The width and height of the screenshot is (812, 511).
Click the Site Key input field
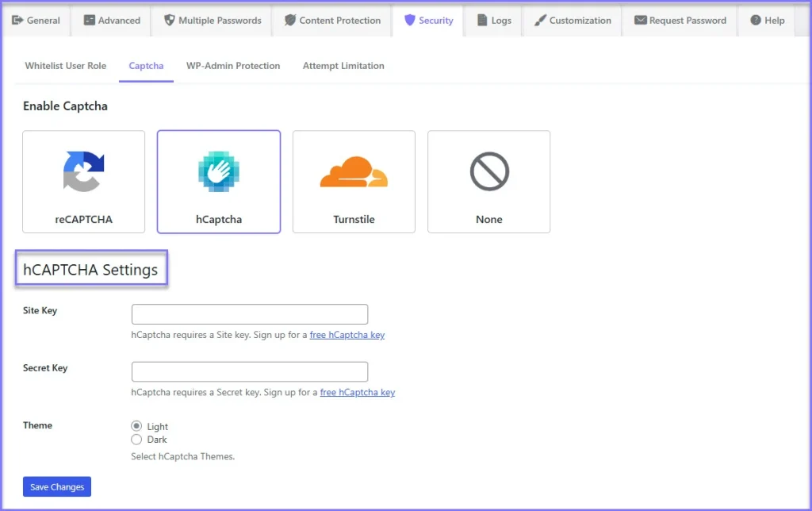(x=250, y=314)
